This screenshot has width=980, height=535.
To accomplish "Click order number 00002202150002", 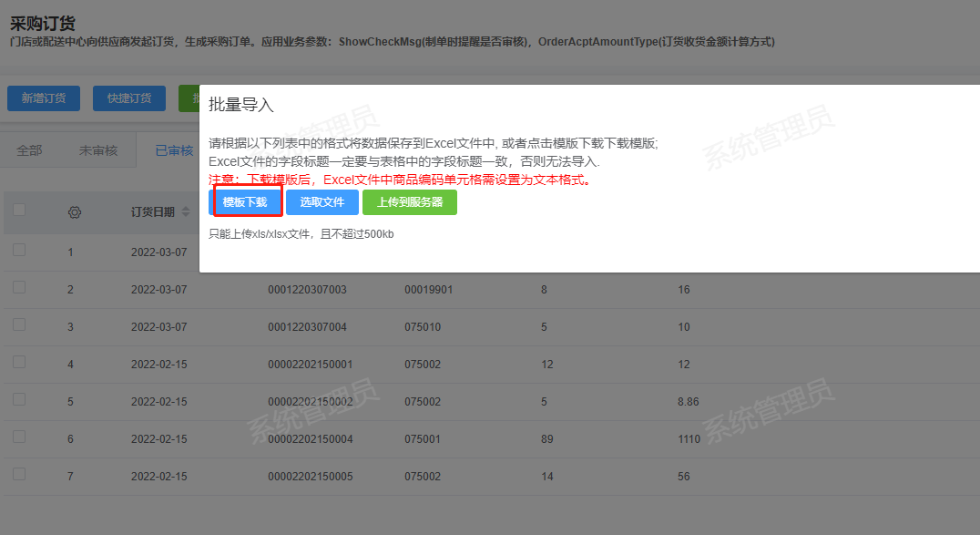I will (310, 402).
